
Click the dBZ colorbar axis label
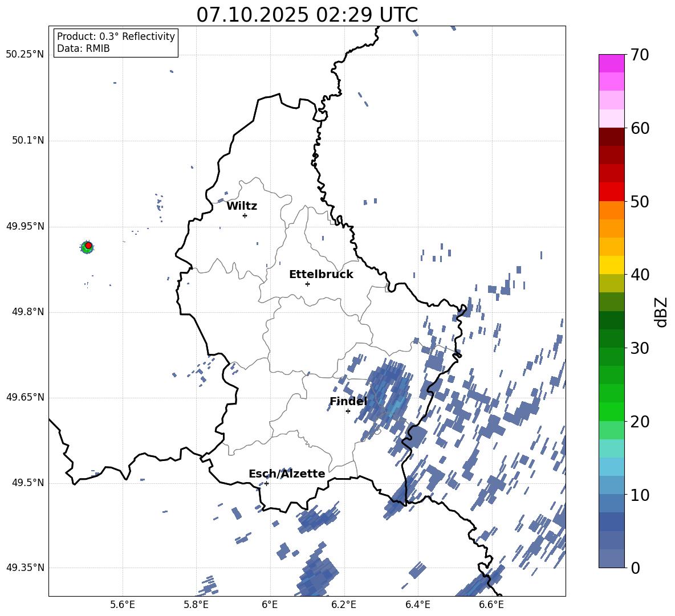(661, 312)
